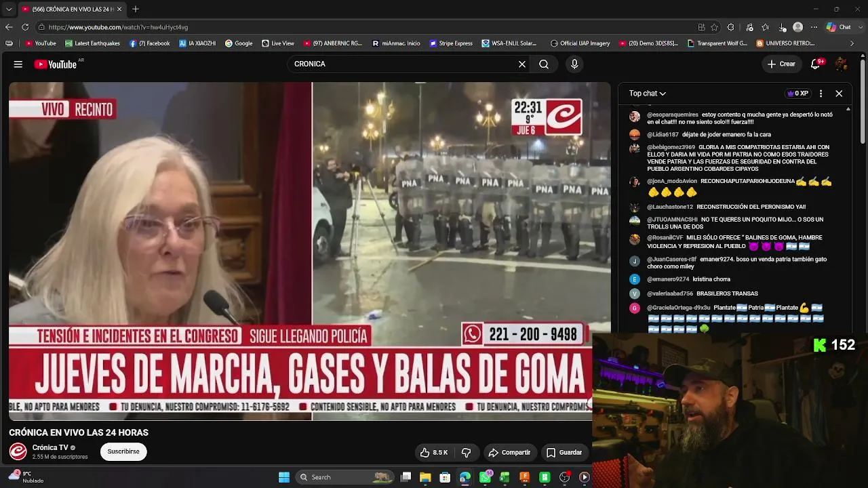
Task: Start voice search with the microphone
Action: tap(574, 64)
